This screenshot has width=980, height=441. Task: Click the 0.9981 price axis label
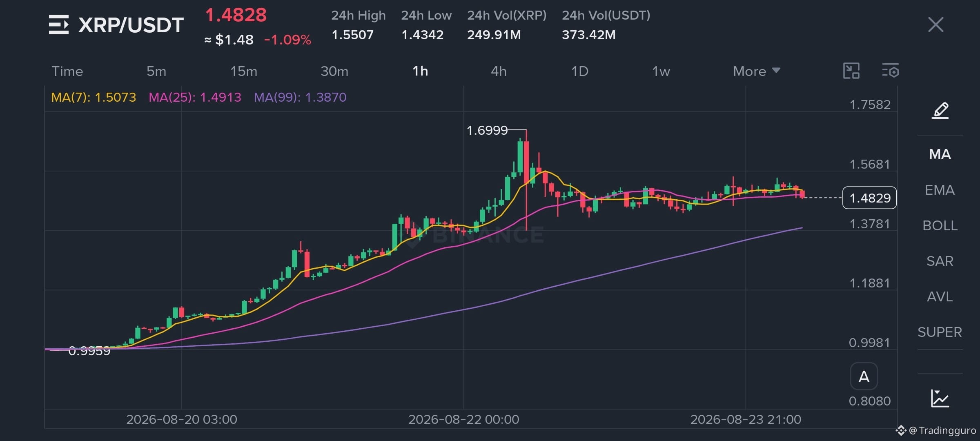(x=869, y=343)
